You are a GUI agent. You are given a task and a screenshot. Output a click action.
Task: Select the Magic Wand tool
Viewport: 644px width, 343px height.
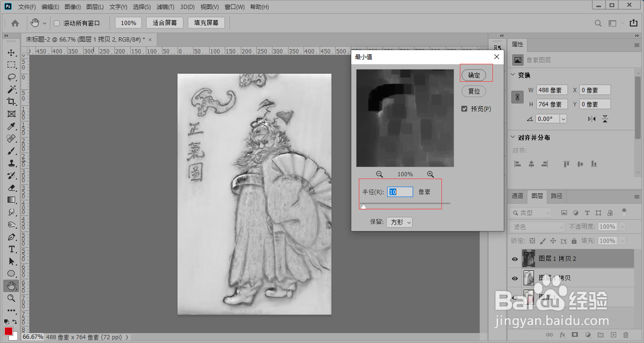(x=11, y=89)
